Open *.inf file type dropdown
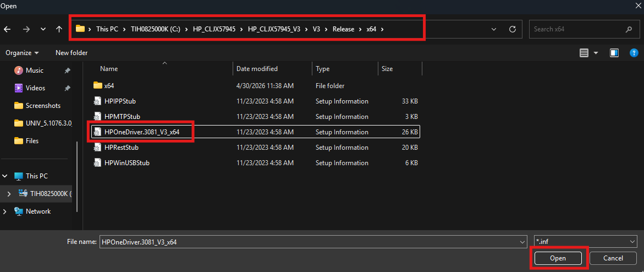Viewport: 644px width, 272px height. (x=585, y=242)
